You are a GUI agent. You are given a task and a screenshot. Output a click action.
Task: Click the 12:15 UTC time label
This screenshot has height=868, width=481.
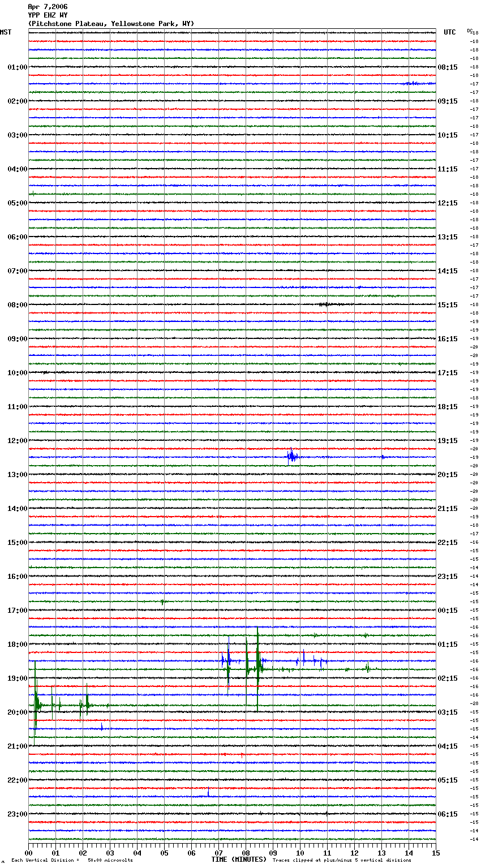tap(448, 203)
